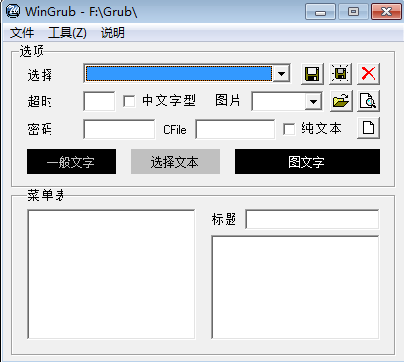Expand the 图片 dropdown arrow
This screenshot has width=404, height=362.
coord(313,101)
